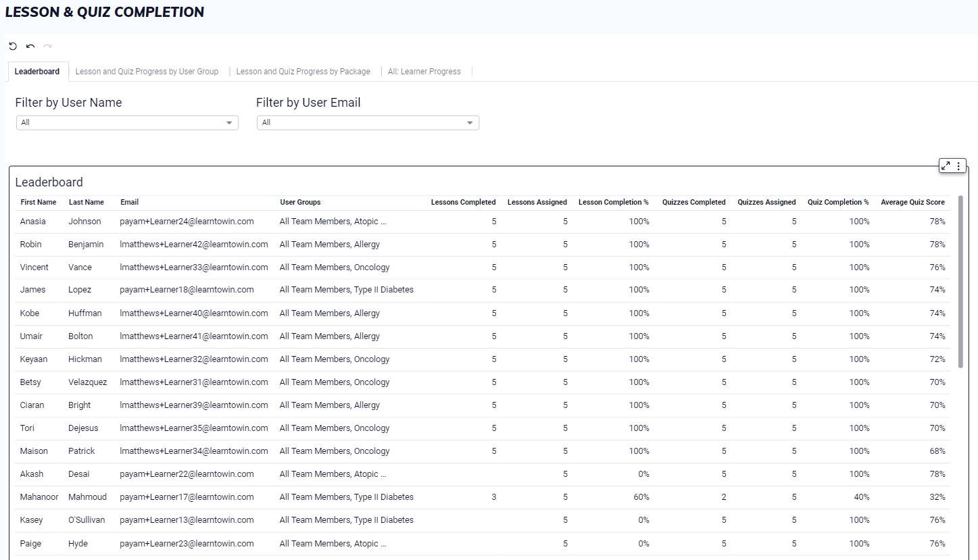Click the Quizzes Completed column header

point(693,203)
